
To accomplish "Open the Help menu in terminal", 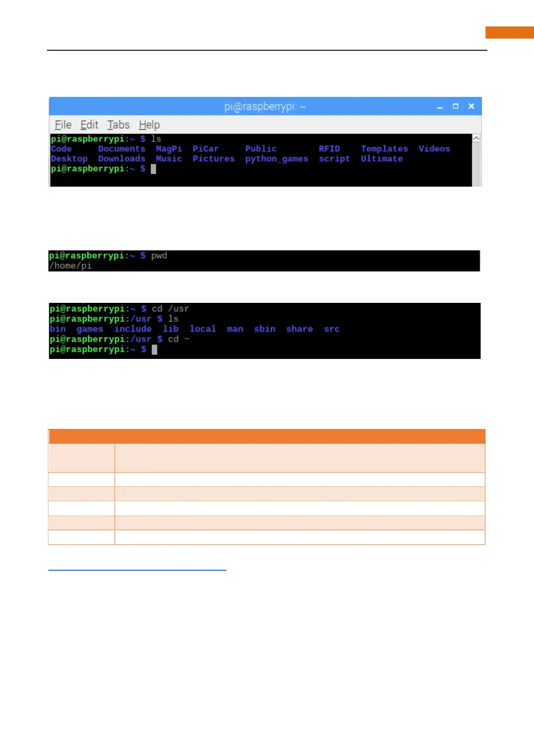I will coord(149,125).
